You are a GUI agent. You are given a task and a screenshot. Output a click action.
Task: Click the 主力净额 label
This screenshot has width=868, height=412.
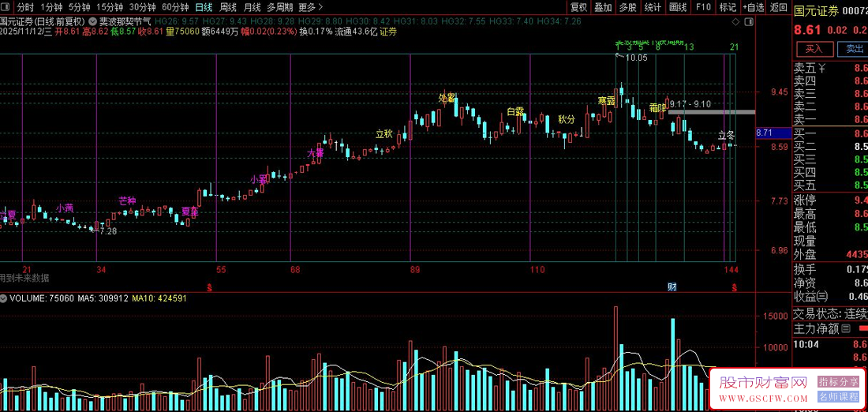click(816, 329)
